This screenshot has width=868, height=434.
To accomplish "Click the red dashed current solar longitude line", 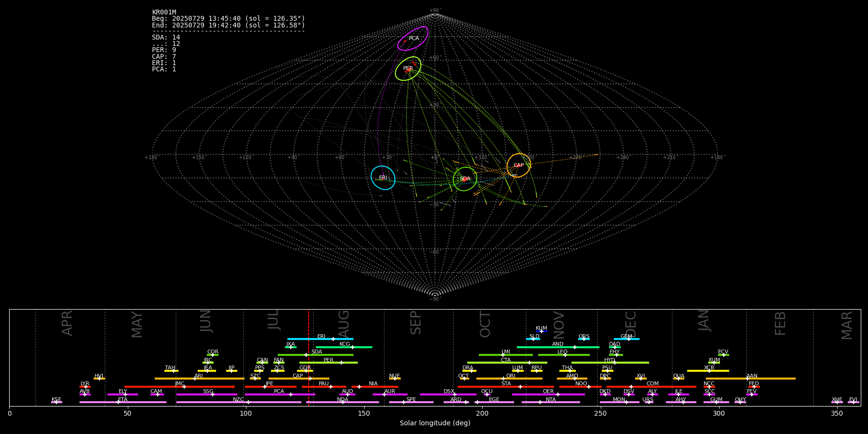I will click(309, 357).
